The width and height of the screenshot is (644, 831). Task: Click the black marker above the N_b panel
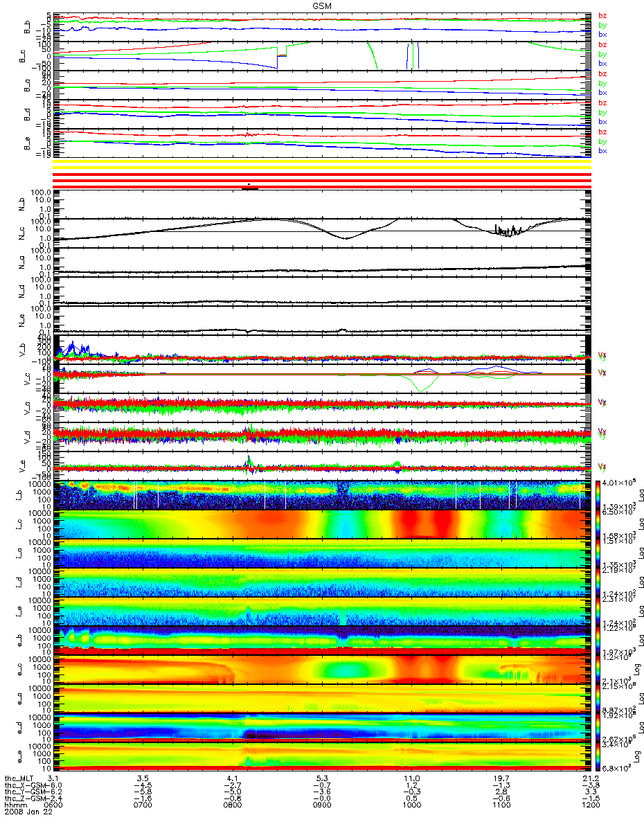tap(250, 187)
